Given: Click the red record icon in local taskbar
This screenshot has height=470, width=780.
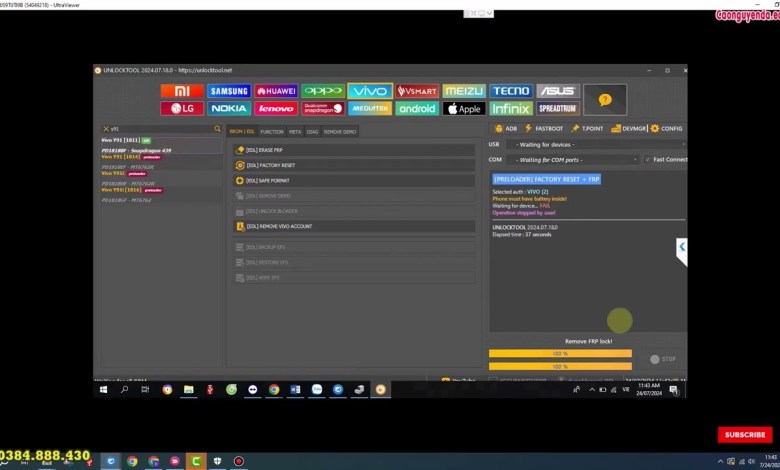Looking at the screenshot, I should point(239,462).
